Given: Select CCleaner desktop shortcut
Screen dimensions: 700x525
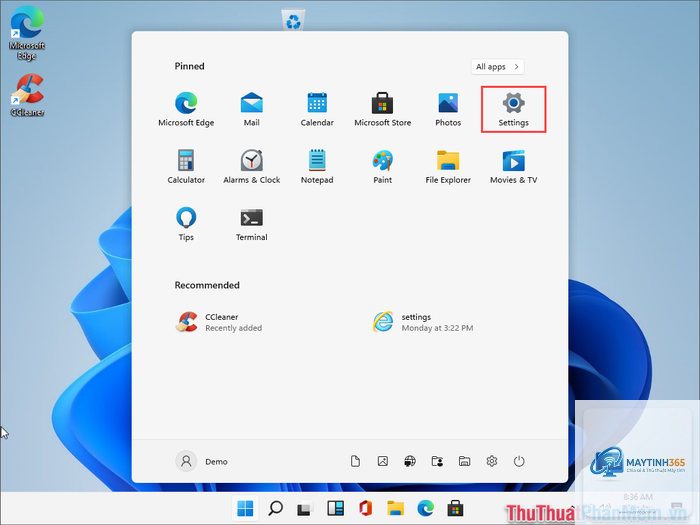Looking at the screenshot, I should [x=27, y=96].
